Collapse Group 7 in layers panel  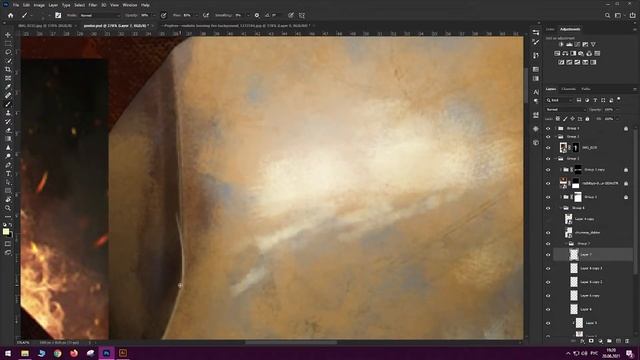click(x=566, y=244)
